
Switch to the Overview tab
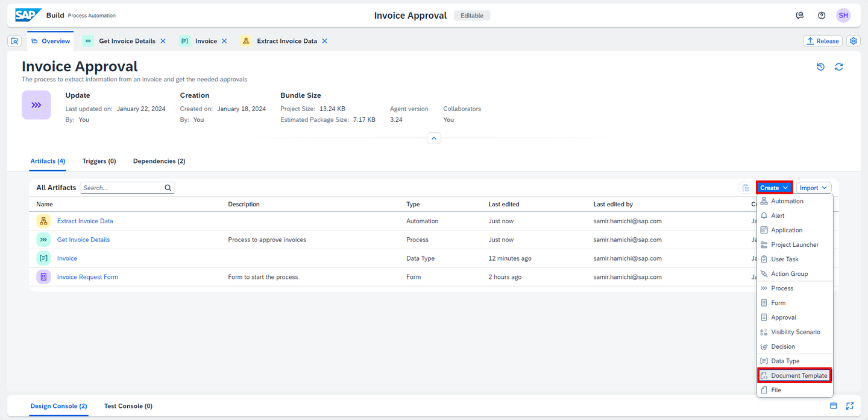click(x=51, y=41)
